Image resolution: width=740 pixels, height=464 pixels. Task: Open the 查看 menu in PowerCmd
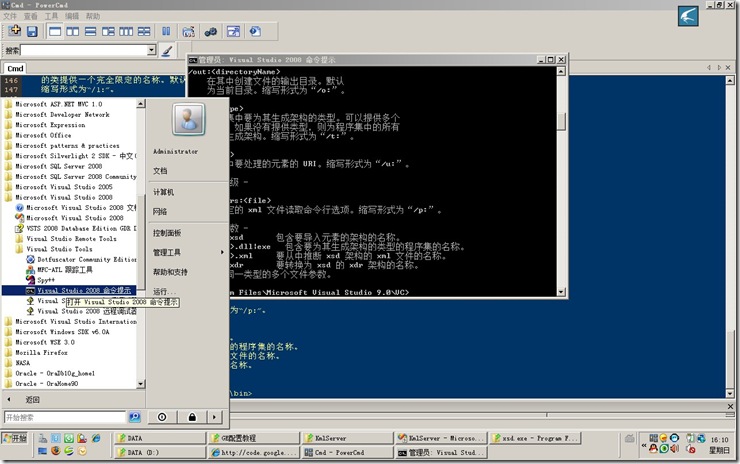pos(31,16)
